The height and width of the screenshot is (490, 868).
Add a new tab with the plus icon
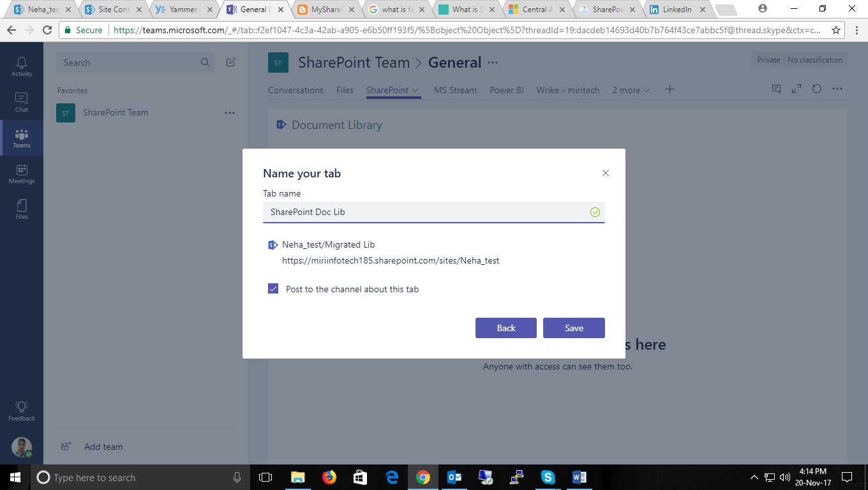(x=670, y=89)
